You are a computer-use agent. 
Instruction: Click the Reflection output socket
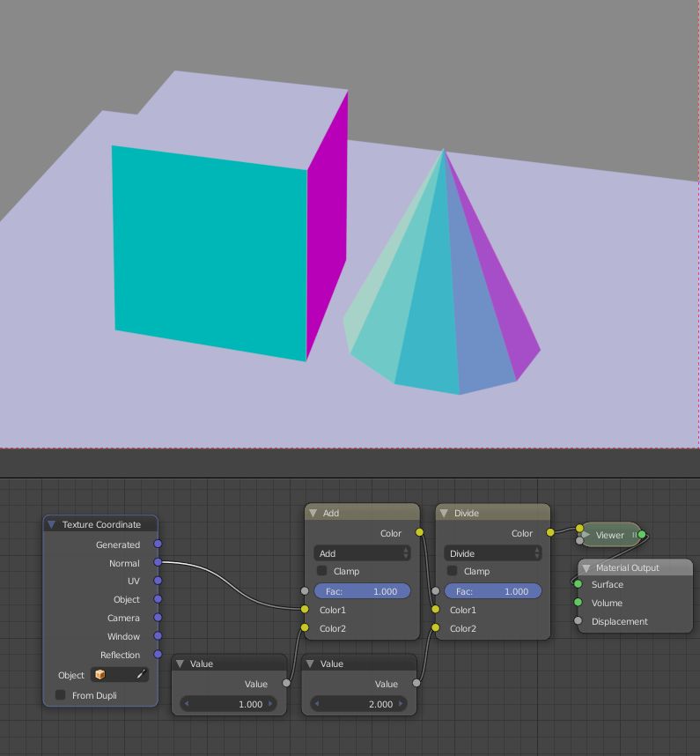click(158, 655)
